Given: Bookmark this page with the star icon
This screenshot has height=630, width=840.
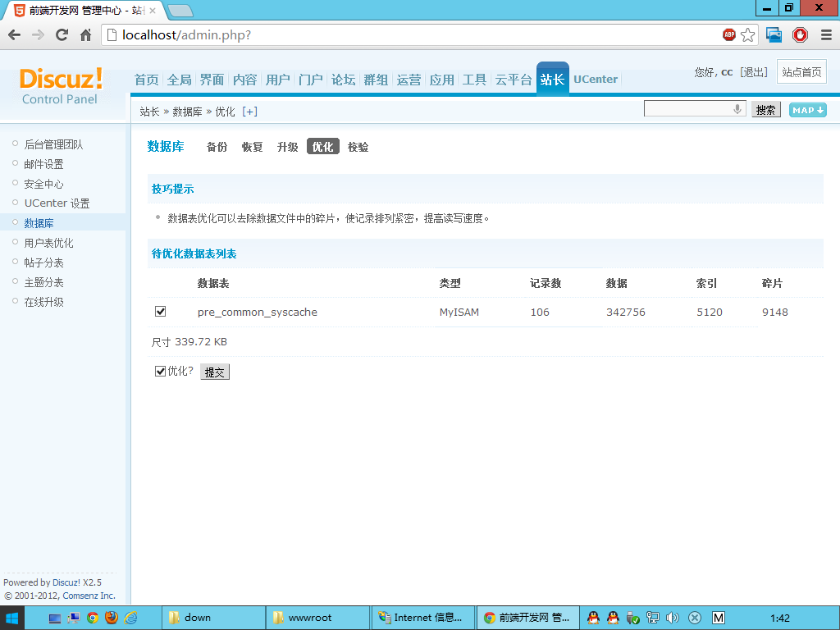Looking at the screenshot, I should (x=748, y=35).
